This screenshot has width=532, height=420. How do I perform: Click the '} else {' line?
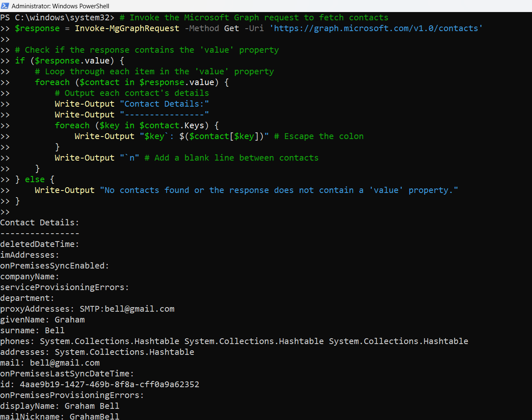click(35, 179)
